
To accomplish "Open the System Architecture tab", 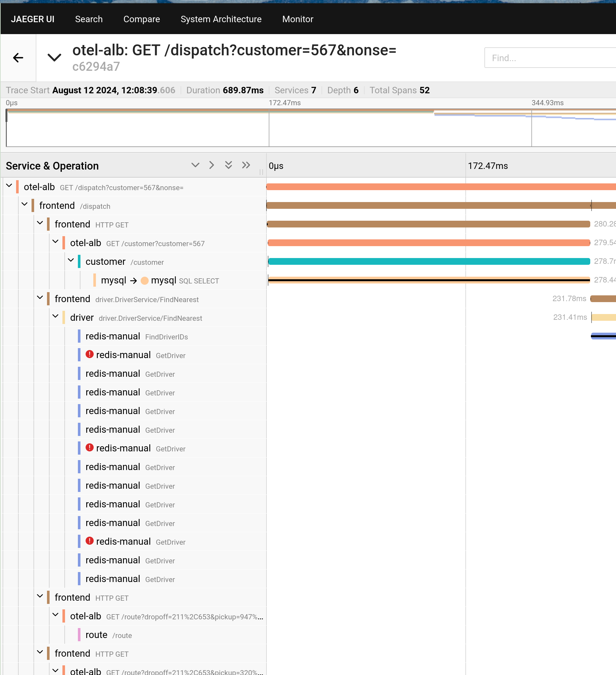I will coord(221,19).
